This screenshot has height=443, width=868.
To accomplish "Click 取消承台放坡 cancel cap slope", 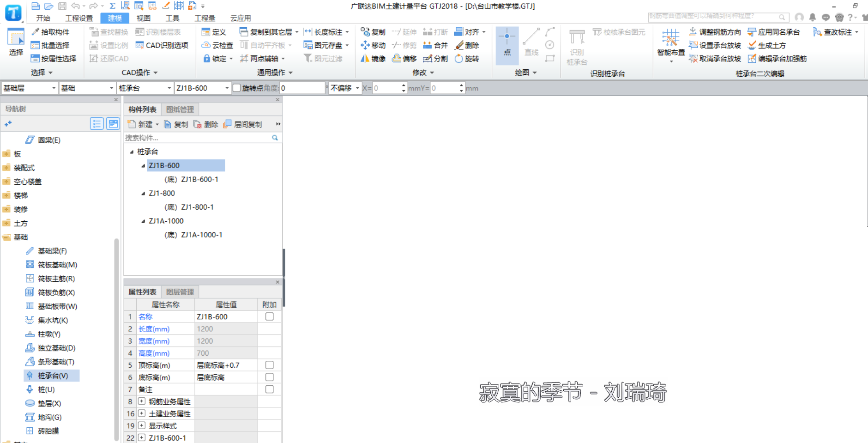I will [x=715, y=59].
